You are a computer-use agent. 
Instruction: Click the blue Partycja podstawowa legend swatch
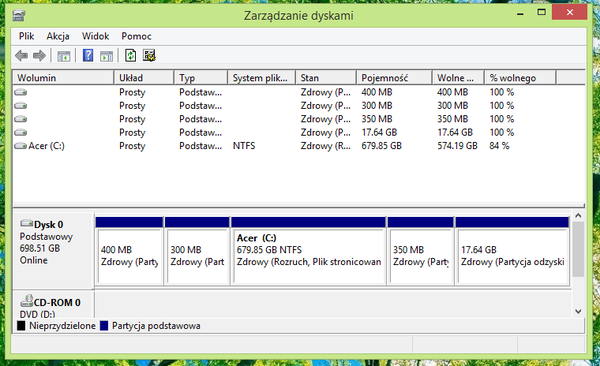point(104,326)
